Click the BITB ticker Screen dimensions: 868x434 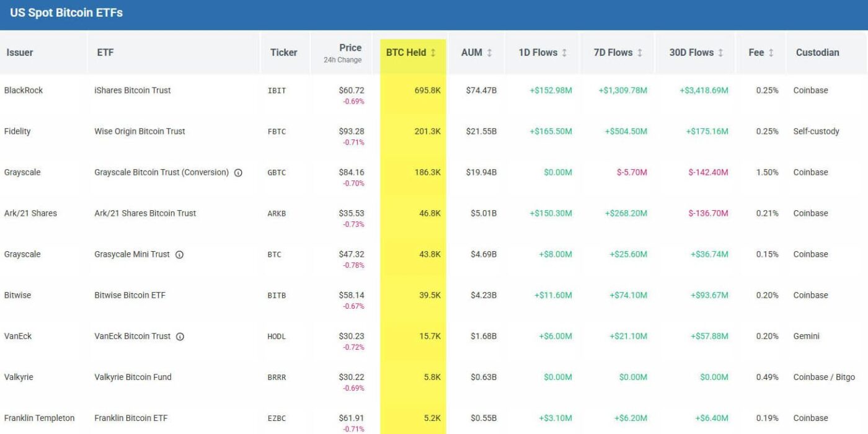pos(277,296)
